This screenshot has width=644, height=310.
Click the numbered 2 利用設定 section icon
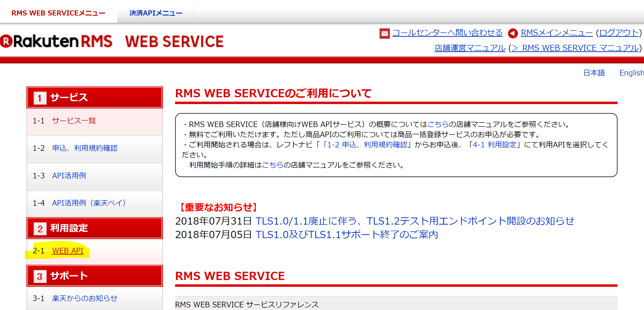[x=40, y=229]
